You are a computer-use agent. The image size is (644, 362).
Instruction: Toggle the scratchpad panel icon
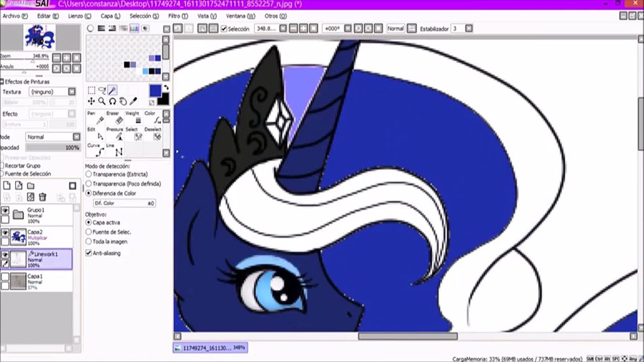pyautogui.click(x=145, y=29)
